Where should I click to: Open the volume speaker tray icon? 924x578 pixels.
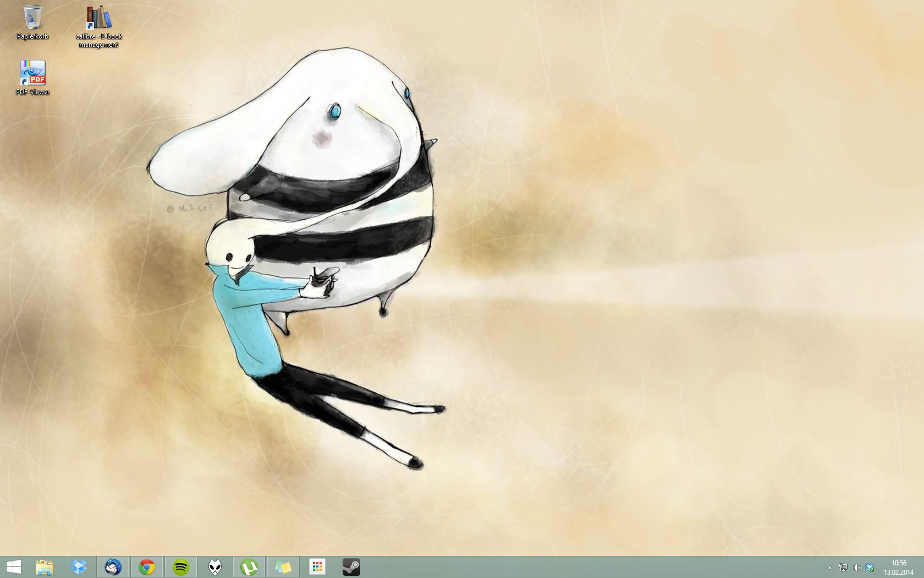tap(856, 568)
